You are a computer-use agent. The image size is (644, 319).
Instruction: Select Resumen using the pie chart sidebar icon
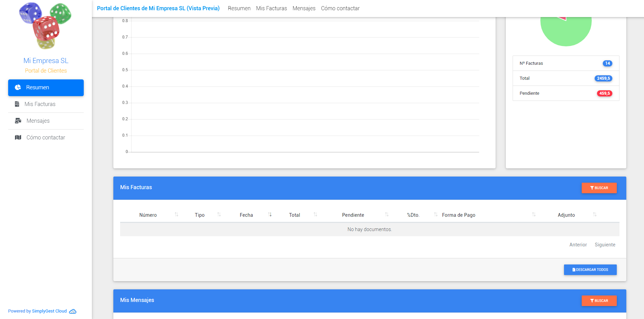[x=17, y=87]
